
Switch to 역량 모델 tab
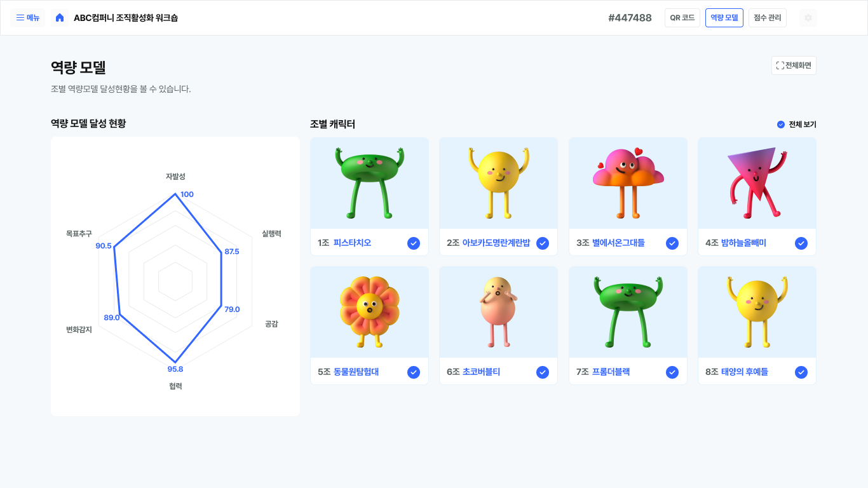[x=724, y=18]
